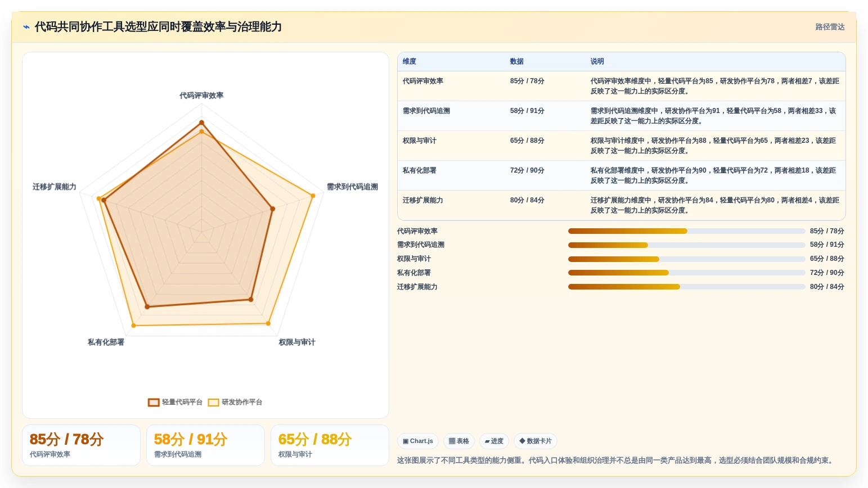Image resolution: width=868 pixels, height=488 pixels.
Task: Click table value 80分 / 84分
Action: (x=527, y=200)
